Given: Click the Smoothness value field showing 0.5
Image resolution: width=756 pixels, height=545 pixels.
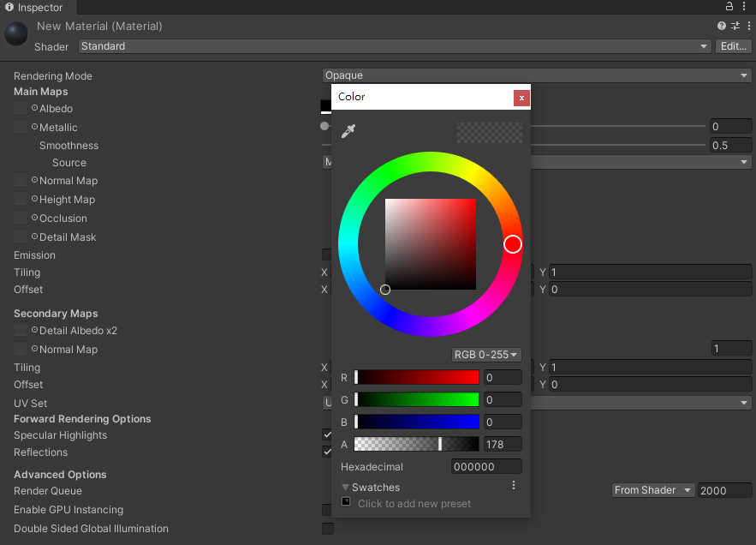Looking at the screenshot, I should coord(730,146).
